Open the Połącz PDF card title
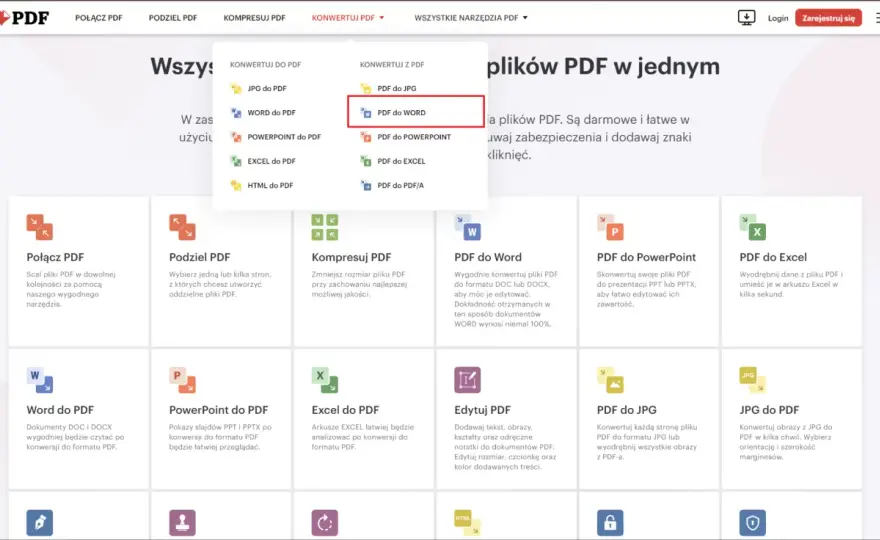 [x=55, y=257]
